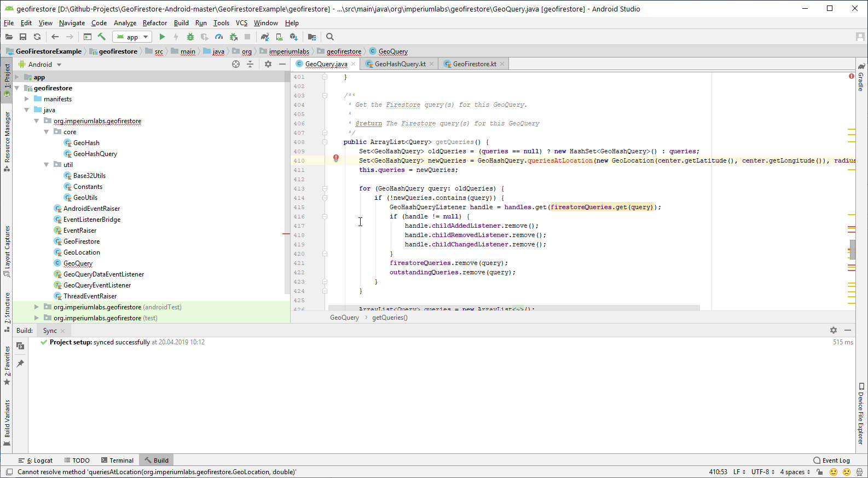Open Search Everywhere magnifier icon
The width and height of the screenshot is (868, 478).
(330, 37)
